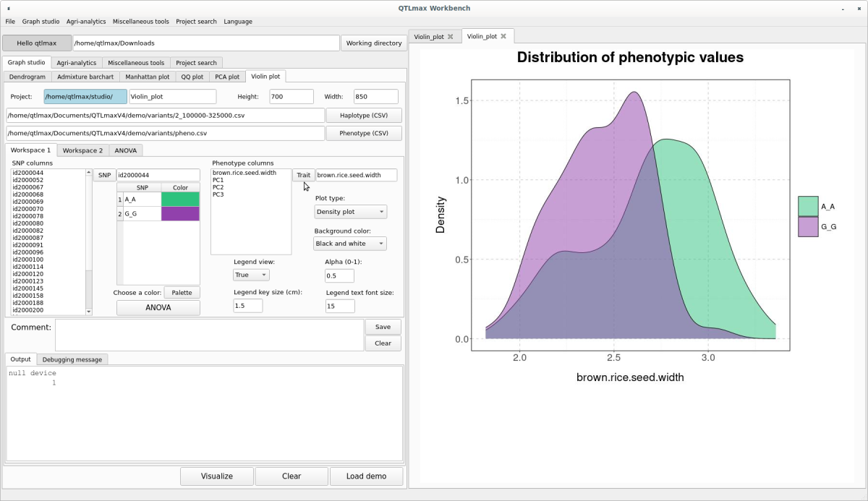Open the Agri-analytics menu in the menu bar
868x501 pixels.
pos(85,22)
